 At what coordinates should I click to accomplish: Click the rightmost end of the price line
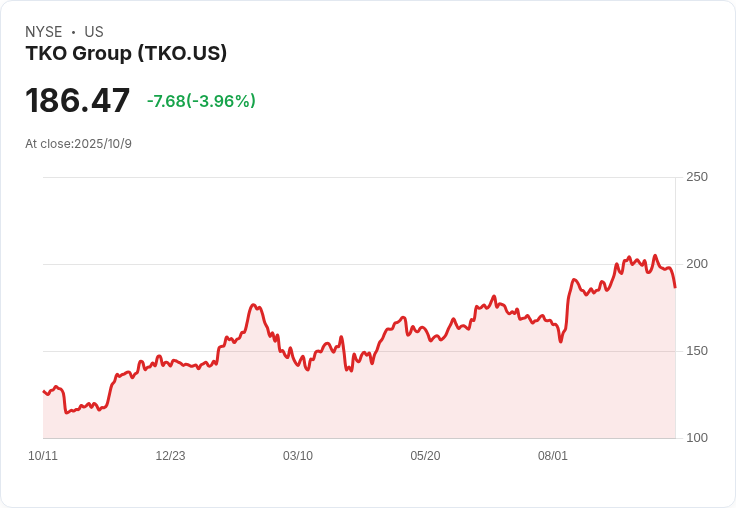675,287
